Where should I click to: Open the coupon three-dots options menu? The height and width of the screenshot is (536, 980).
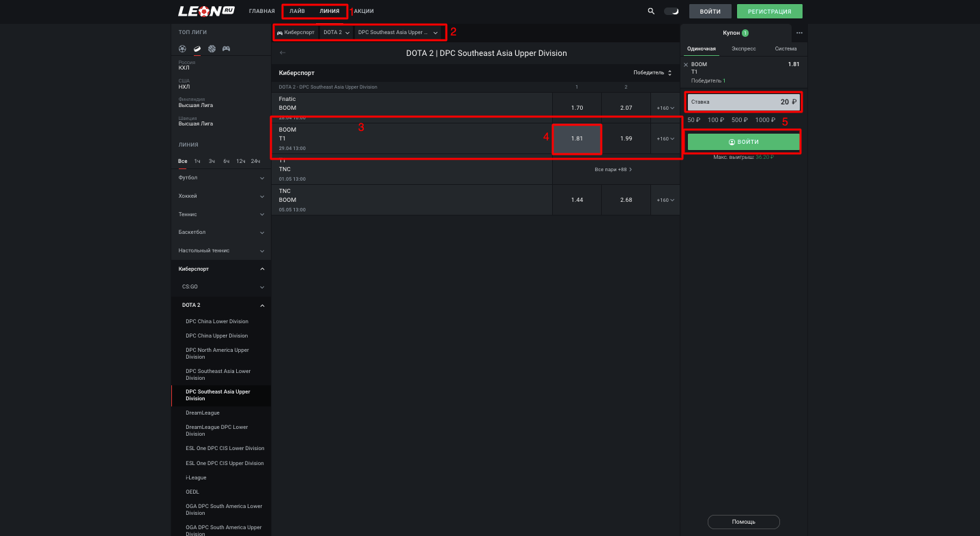click(799, 33)
